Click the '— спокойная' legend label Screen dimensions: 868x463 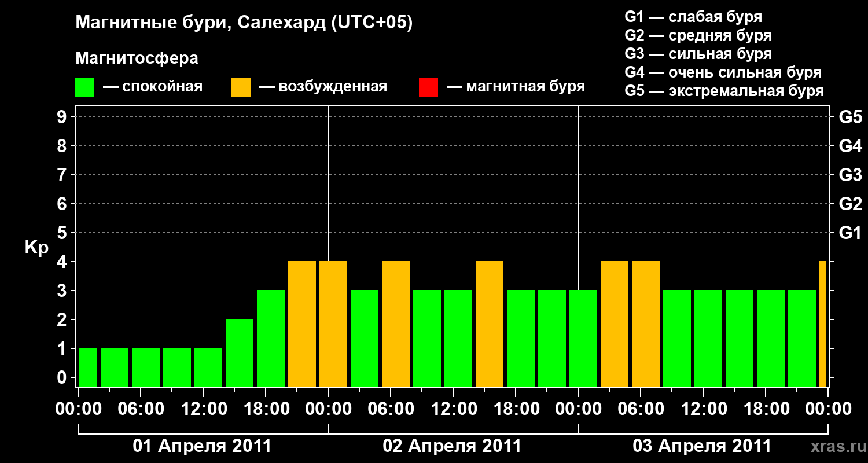tap(153, 87)
